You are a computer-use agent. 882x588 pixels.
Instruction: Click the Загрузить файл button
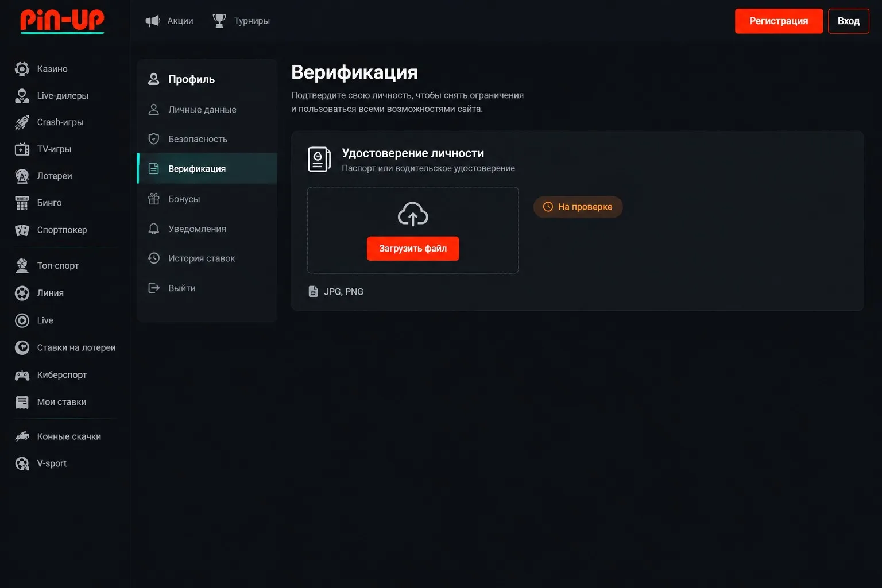point(413,249)
